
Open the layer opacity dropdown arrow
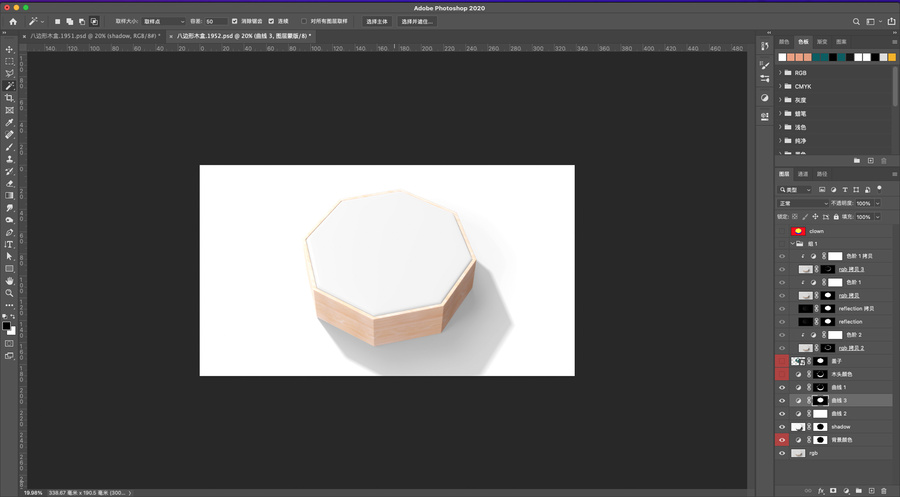click(878, 203)
